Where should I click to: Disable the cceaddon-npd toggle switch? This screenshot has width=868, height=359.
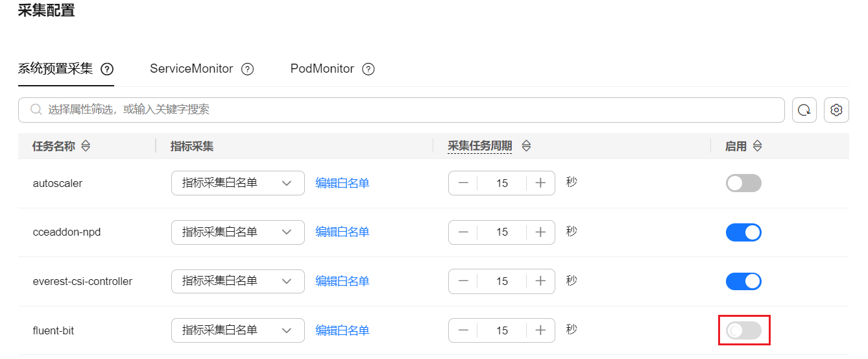point(743,232)
